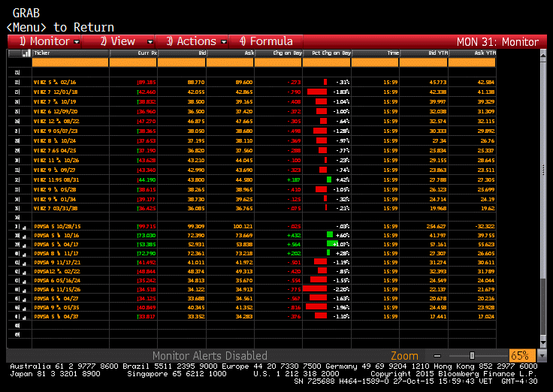Image resolution: width=553 pixels, height=392 pixels.
Task: Select the VENZ 7.65 04/25 ticker
Action: click(55, 150)
